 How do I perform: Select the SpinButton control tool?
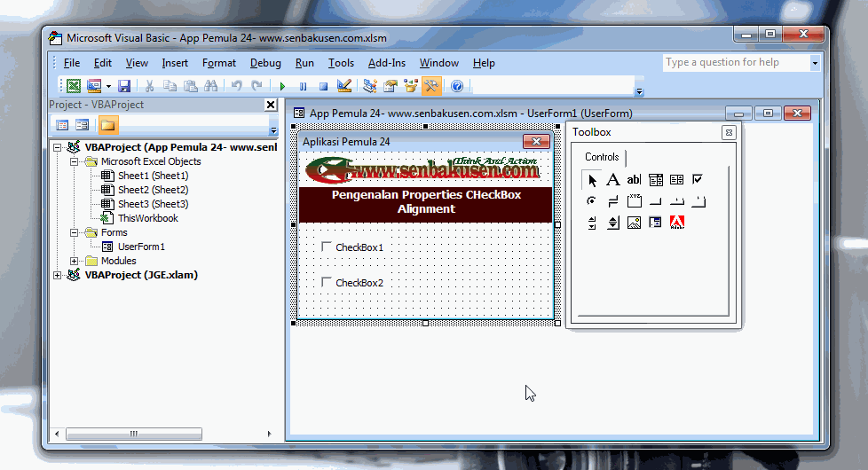(612, 223)
